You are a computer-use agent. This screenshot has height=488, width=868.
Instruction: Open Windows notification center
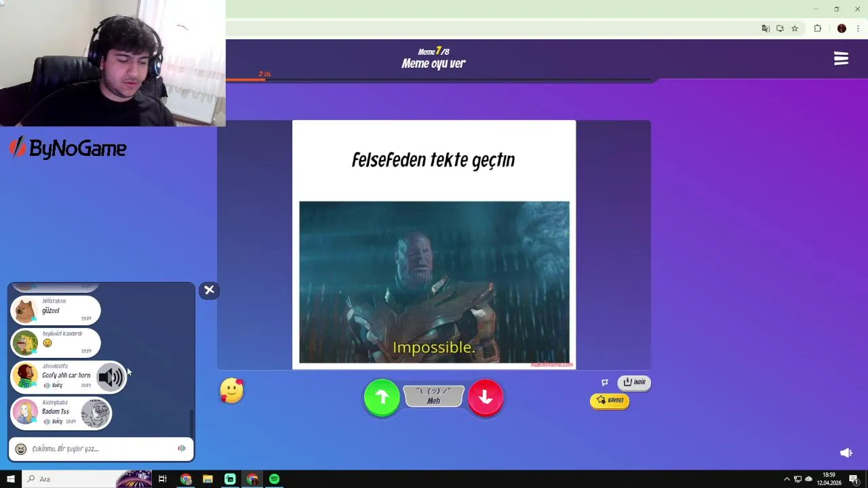854,479
